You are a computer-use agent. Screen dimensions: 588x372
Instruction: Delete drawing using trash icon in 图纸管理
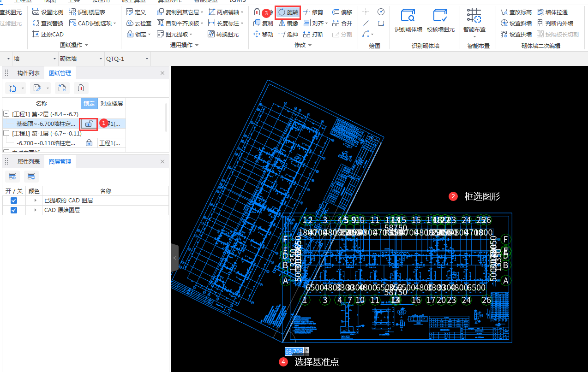coord(80,88)
